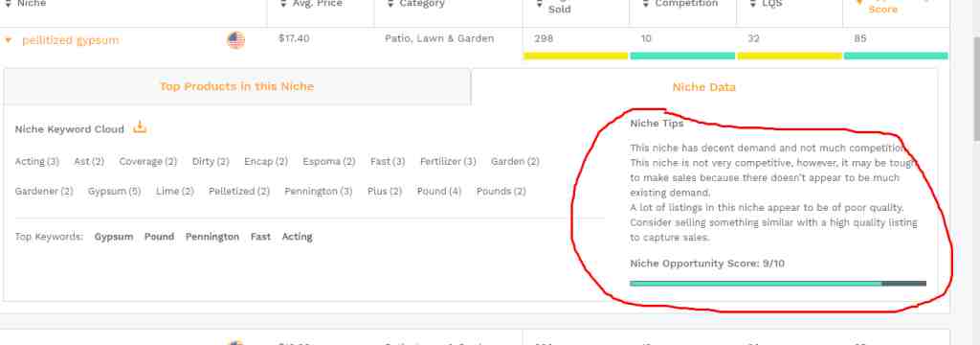The width and height of the screenshot is (980, 345).
Task: Click the Plus (2) keyword
Action: click(385, 192)
